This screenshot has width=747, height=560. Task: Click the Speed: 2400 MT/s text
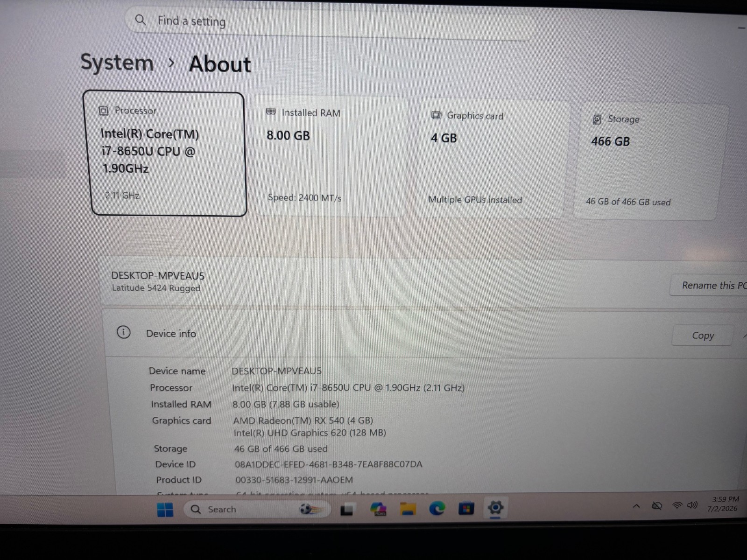click(x=305, y=198)
